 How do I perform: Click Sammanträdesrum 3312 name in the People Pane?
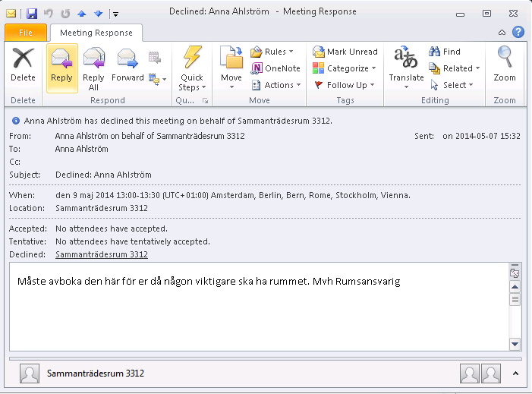click(96, 374)
